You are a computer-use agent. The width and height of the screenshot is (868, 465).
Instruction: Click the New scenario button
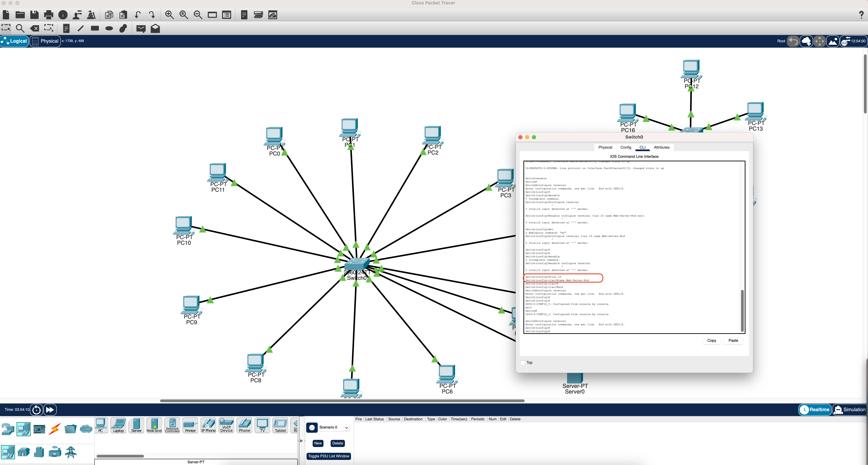[x=318, y=443]
